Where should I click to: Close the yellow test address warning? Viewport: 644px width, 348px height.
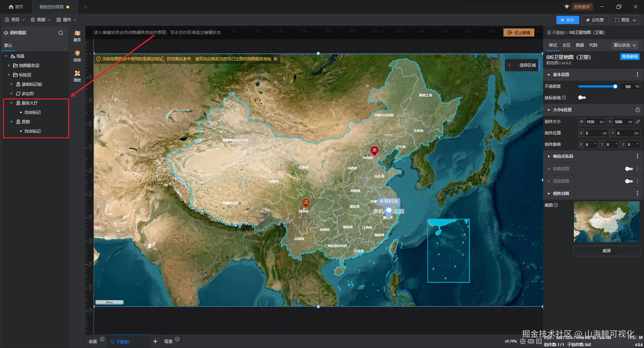pos(275,59)
